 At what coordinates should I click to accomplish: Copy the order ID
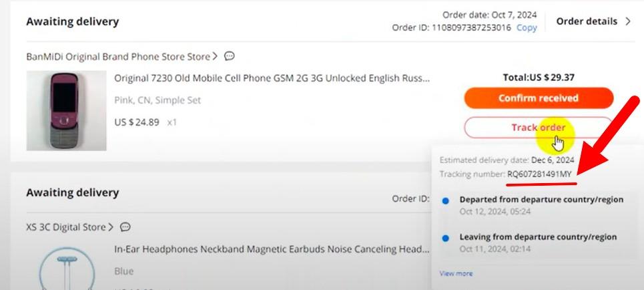point(527,28)
